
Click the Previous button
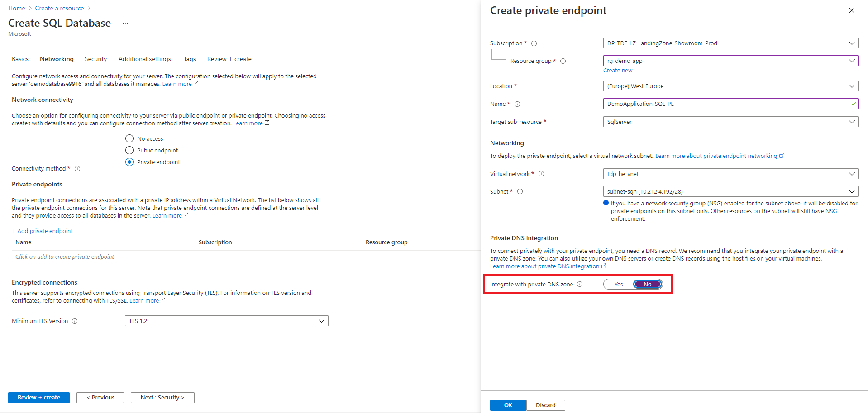click(x=100, y=397)
